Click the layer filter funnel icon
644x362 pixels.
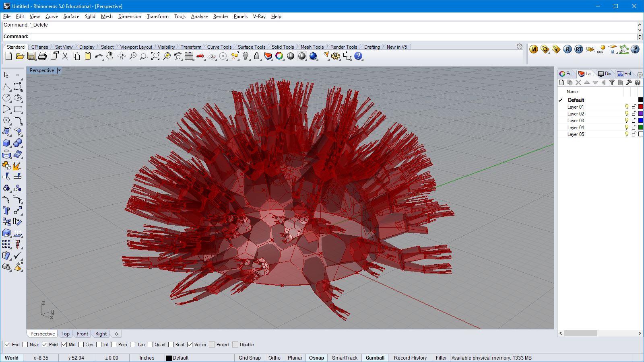click(x=612, y=82)
